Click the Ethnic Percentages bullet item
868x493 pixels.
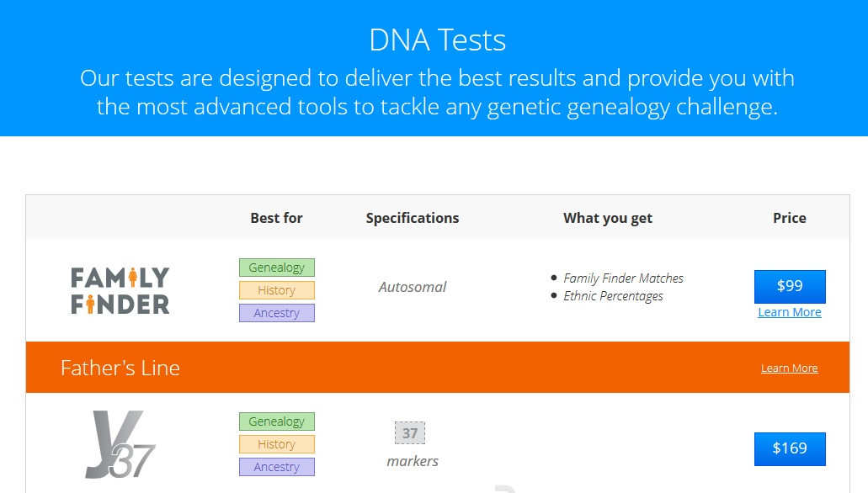613,296
